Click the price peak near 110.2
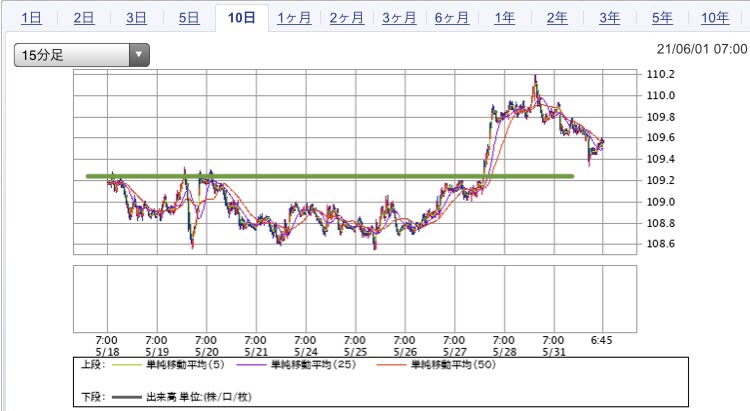Image resolution: width=750 pixels, height=411 pixels. click(x=535, y=78)
